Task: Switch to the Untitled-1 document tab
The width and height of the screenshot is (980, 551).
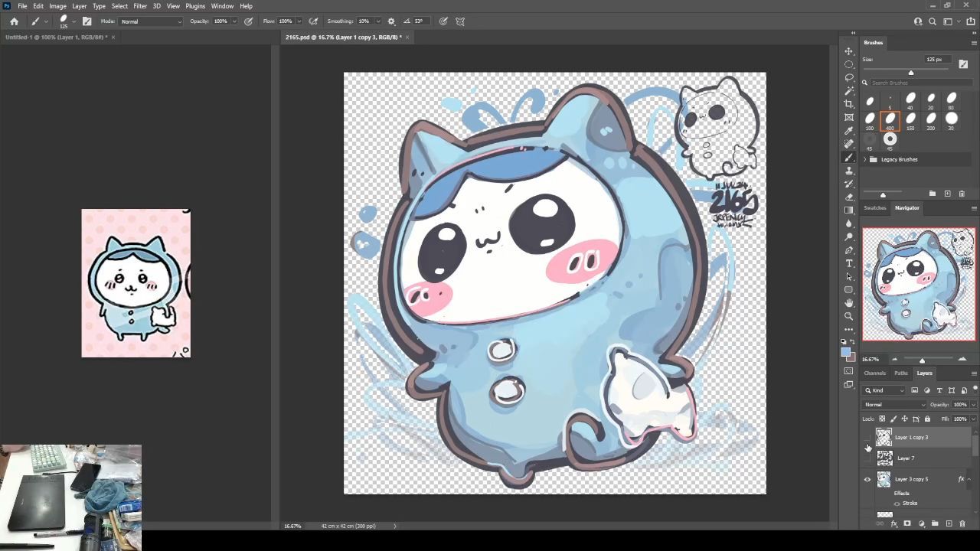Action: (x=56, y=37)
